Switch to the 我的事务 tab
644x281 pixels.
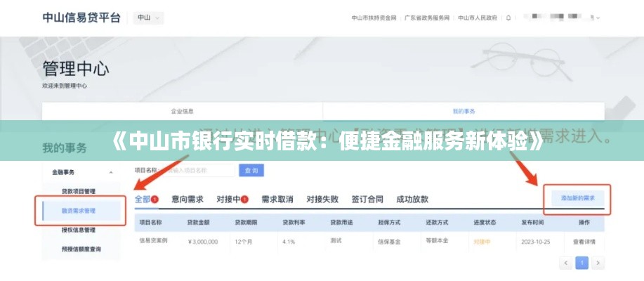click(x=464, y=111)
